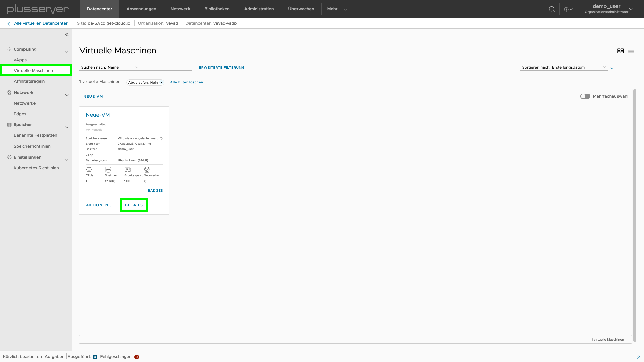Image resolution: width=644 pixels, height=362 pixels.
Task: Select the Datencenter top tab
Action: [100, 9]
